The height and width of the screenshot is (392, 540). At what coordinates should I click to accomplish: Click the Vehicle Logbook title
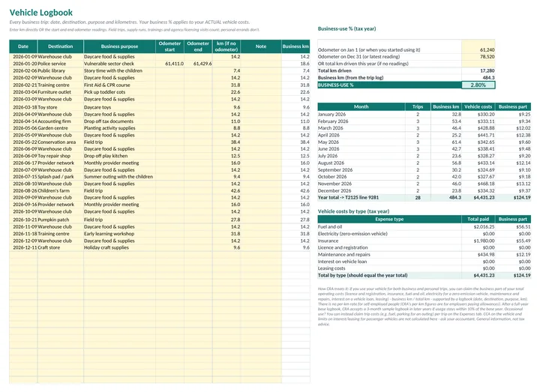(x=41, y=13)
